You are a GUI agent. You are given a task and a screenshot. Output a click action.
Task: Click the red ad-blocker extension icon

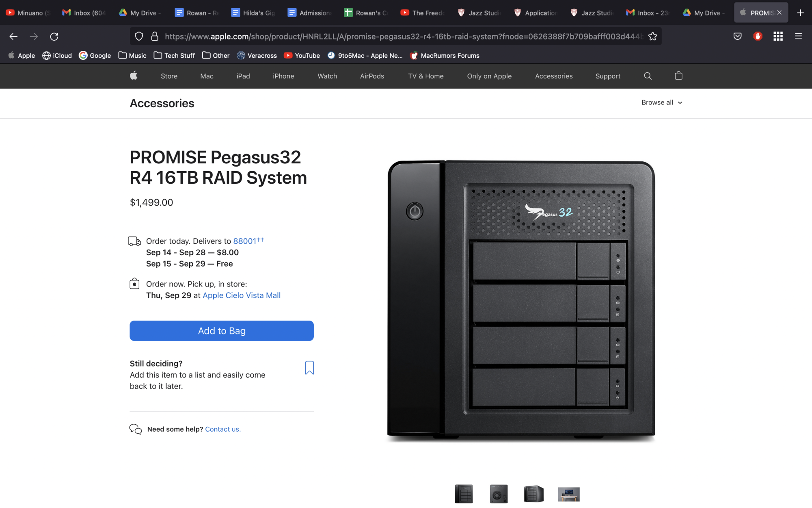point(758,37)
